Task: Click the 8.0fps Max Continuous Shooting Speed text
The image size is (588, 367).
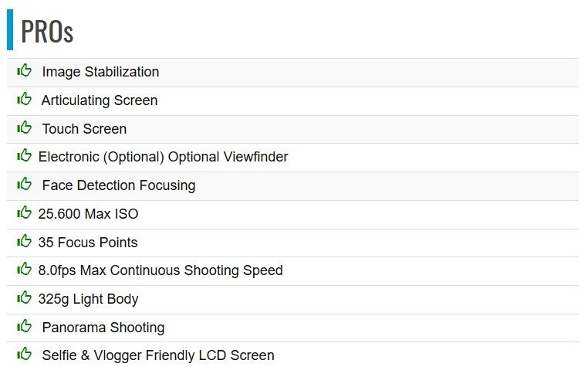Action: click(160, 270)
